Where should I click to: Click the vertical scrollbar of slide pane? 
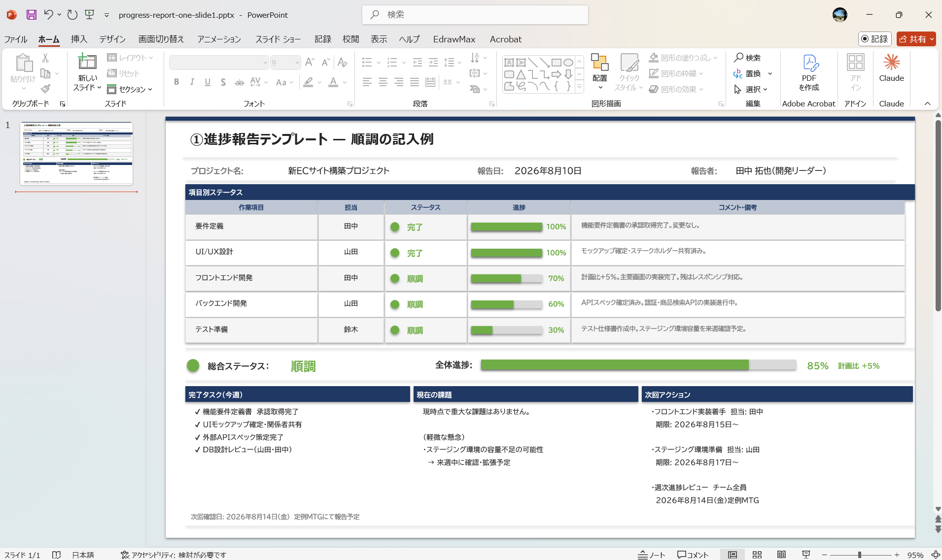coord(938,217)
